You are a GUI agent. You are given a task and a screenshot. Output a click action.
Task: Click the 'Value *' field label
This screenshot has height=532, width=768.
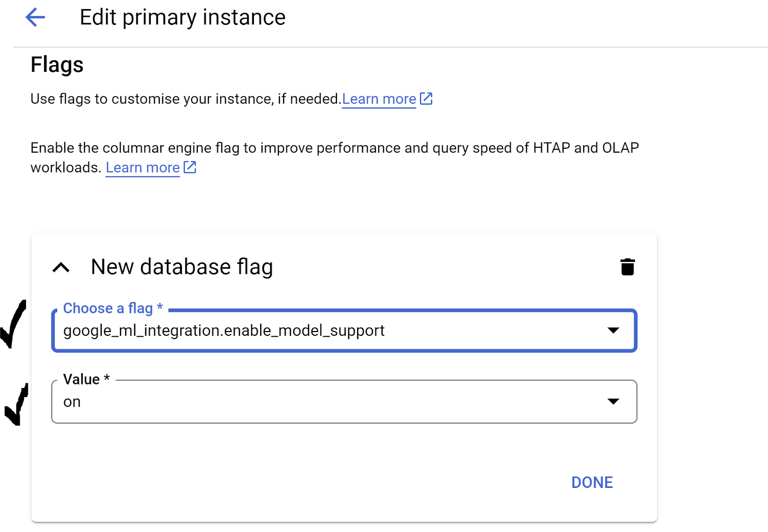(x=86, y=379)
